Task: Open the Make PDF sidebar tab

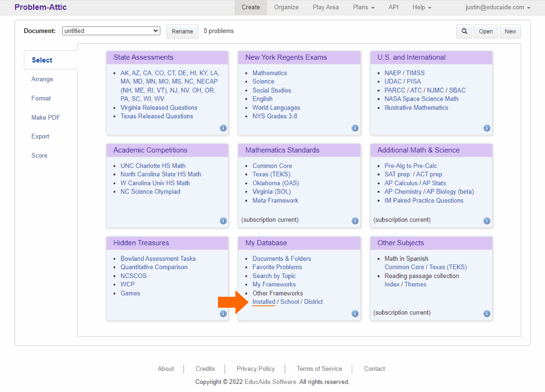Action: [46, 118]
